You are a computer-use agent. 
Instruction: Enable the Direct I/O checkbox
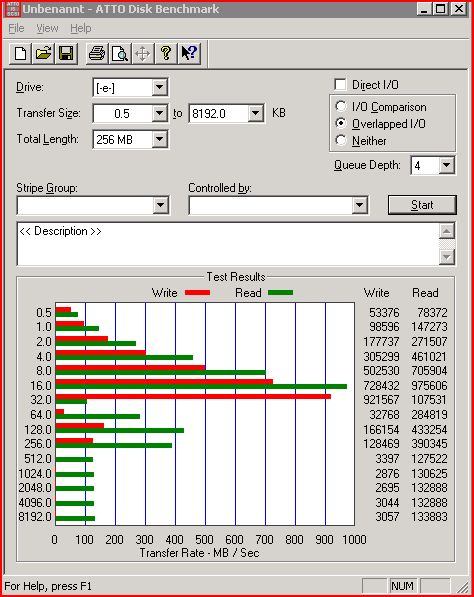pyautogui.click(x=340, y=85)
